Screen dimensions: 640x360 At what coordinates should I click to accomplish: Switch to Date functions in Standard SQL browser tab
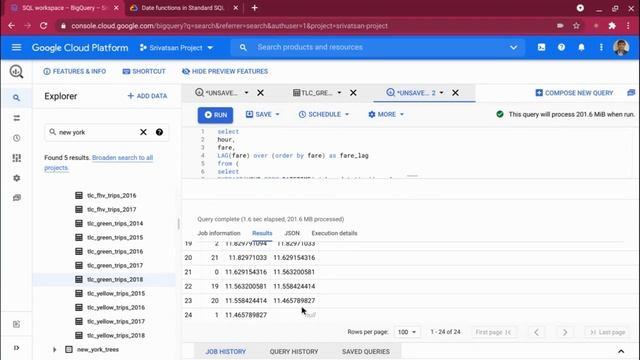tap(182, 8)
